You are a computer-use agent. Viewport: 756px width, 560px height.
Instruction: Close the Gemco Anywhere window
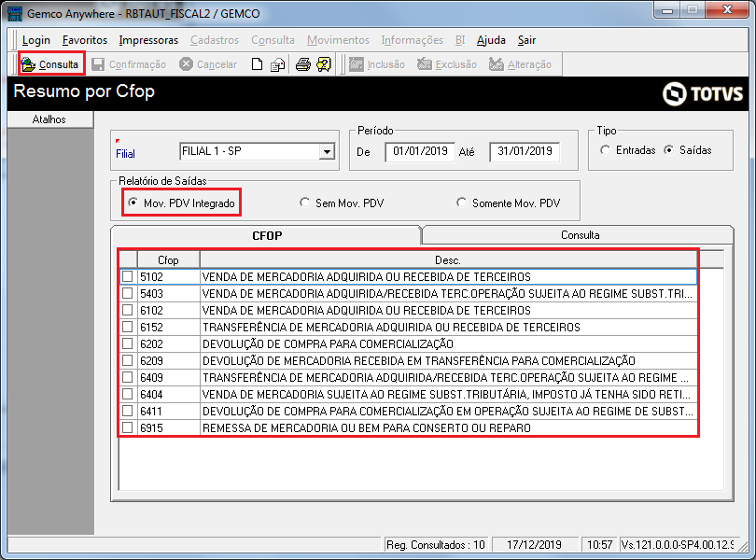click(728, 10)
